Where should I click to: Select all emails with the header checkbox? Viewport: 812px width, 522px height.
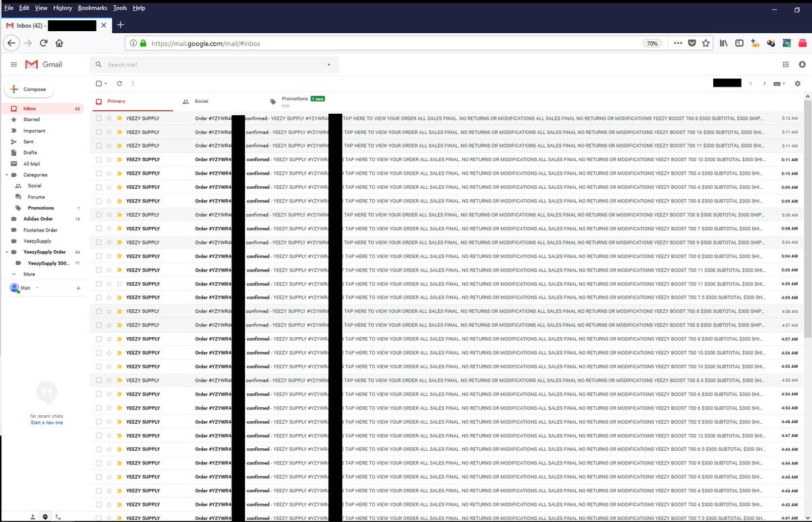point(97,83)
